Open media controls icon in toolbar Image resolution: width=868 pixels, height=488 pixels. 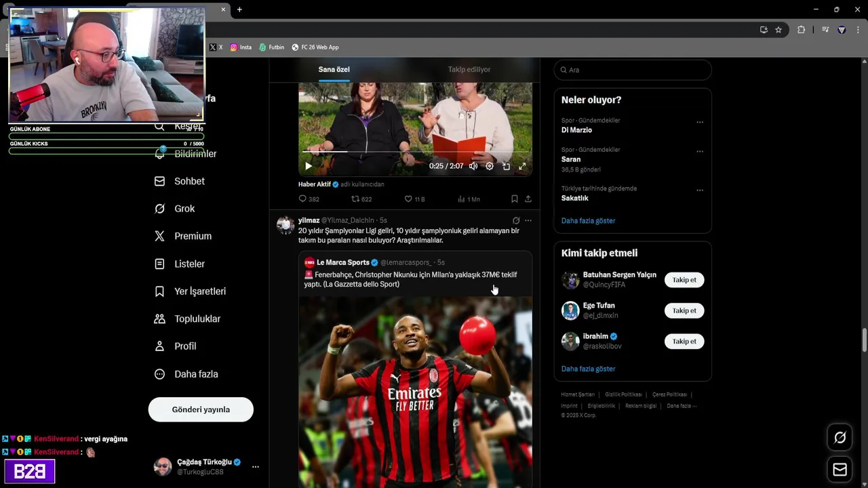[825, 30]
